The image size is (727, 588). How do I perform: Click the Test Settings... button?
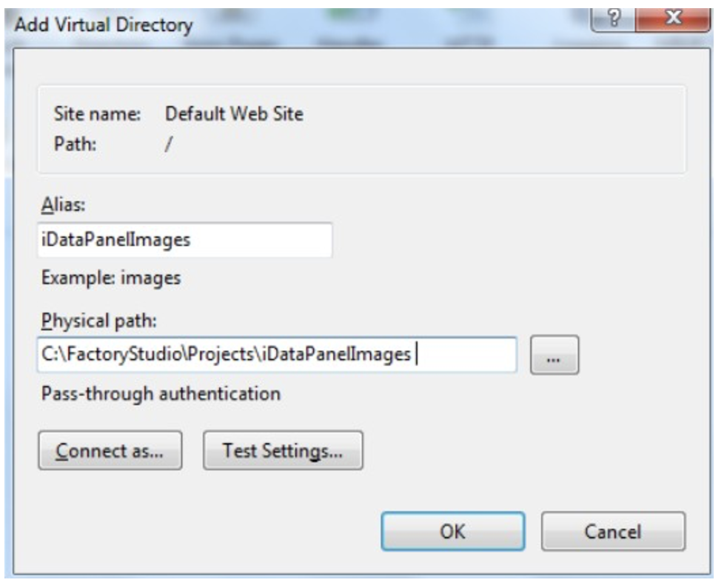pyautogui.click(x=283, y=451)
